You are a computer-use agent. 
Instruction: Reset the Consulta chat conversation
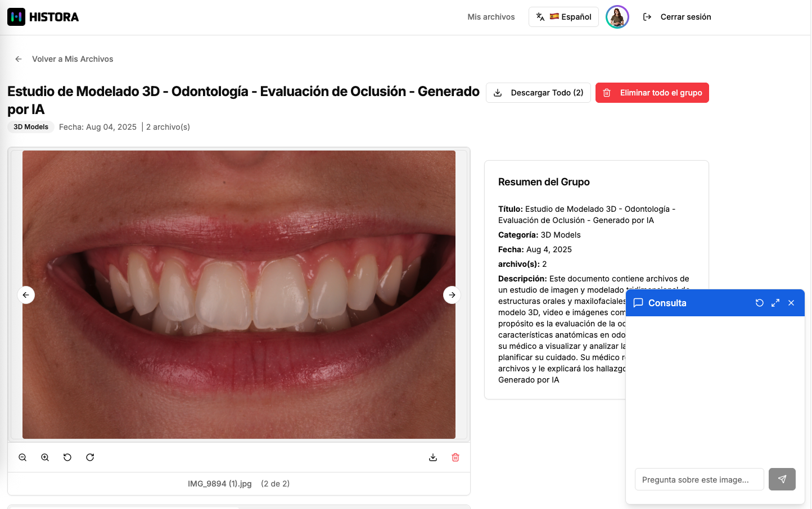point(760,303)
